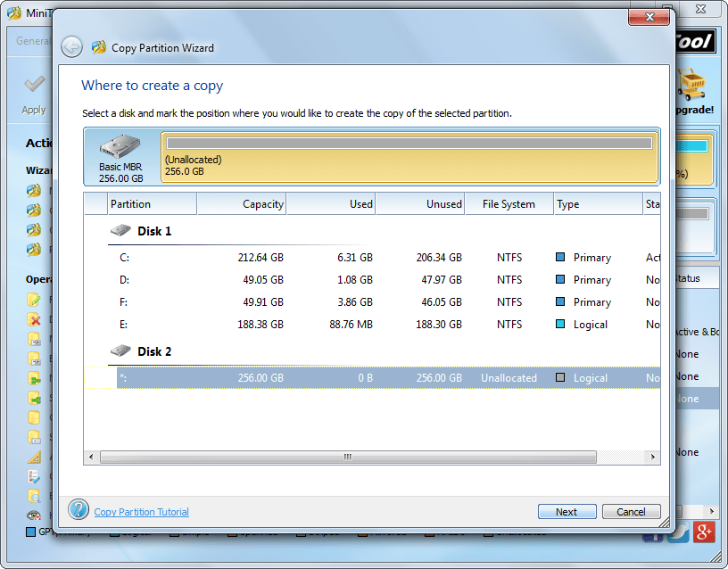Image resolution: width=728 pixels, height=569 pixels.
Task: Go back using the wizard's back arrow
Action: pos(72,46)
